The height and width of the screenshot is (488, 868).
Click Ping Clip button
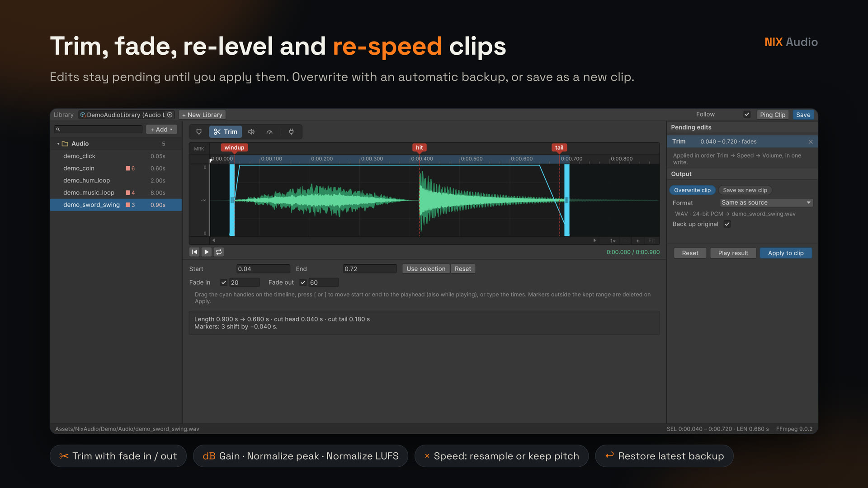pyautogui.click(x=773, y=115)
